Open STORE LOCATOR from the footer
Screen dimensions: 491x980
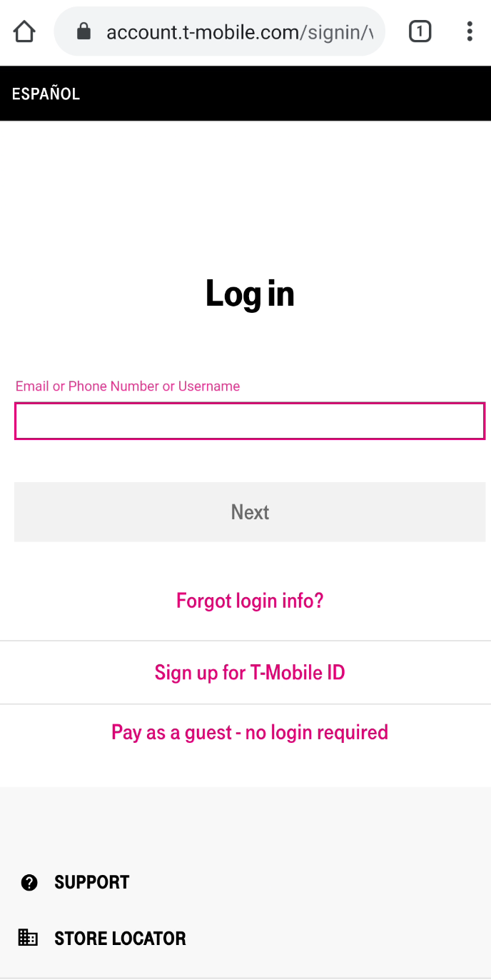(120, 938)
